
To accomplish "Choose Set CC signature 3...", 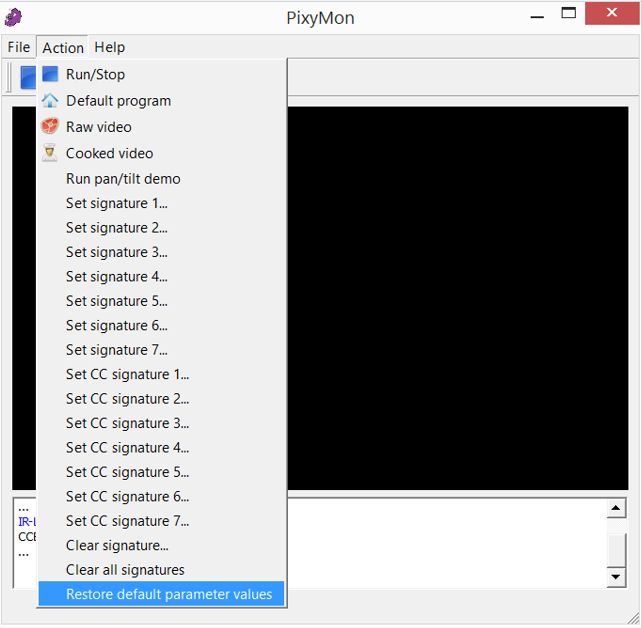I will click(161, 424).
